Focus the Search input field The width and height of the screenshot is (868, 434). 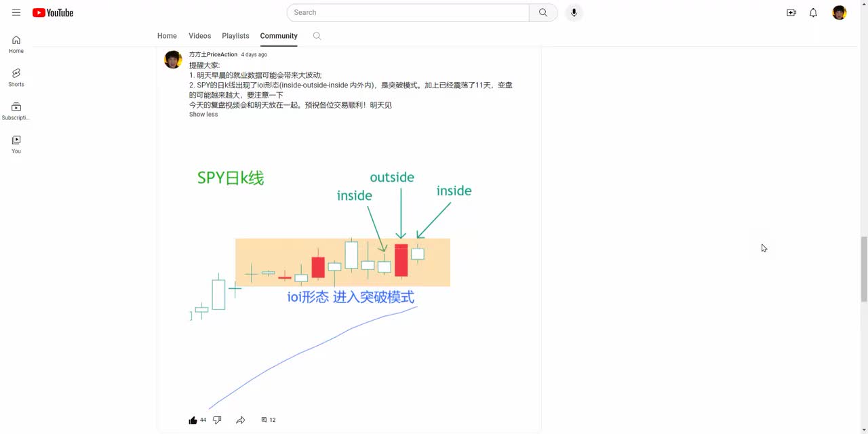[408, 12]
